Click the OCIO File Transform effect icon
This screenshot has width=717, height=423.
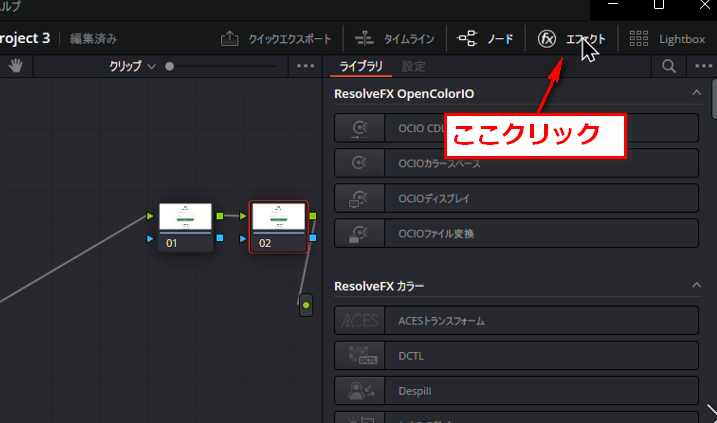coord(358,233)
